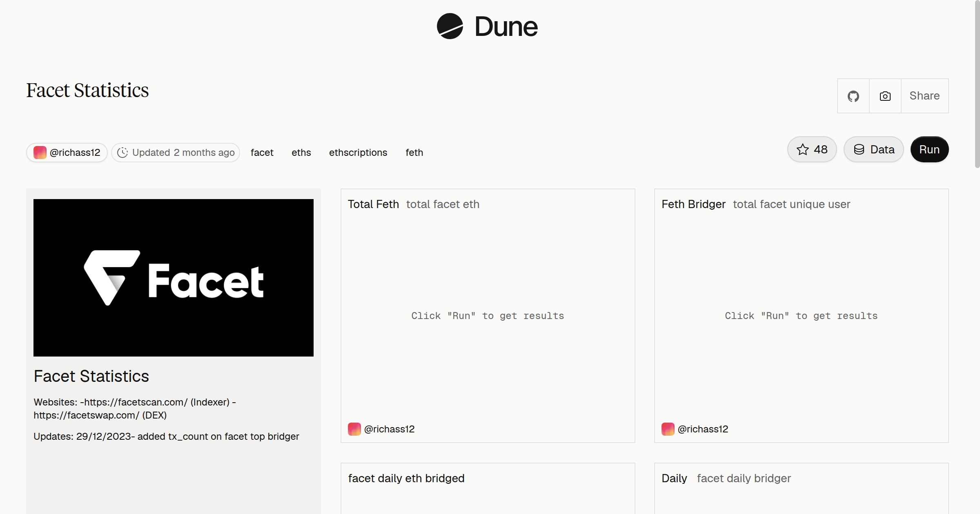Click the database icon in Data button
This screenshot has width=980, height=514.
tap(859, 149)
